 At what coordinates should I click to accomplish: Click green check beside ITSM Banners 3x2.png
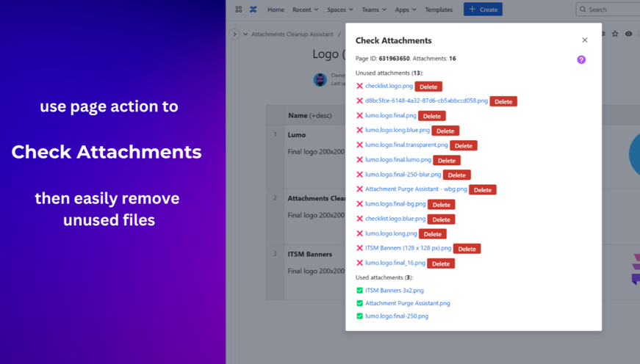coord(359,291)
